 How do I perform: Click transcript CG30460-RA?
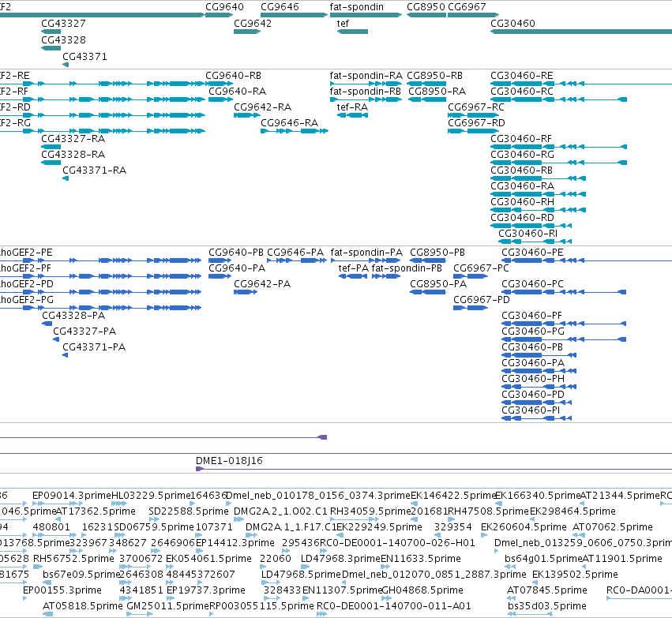click(x=523, y=186)
